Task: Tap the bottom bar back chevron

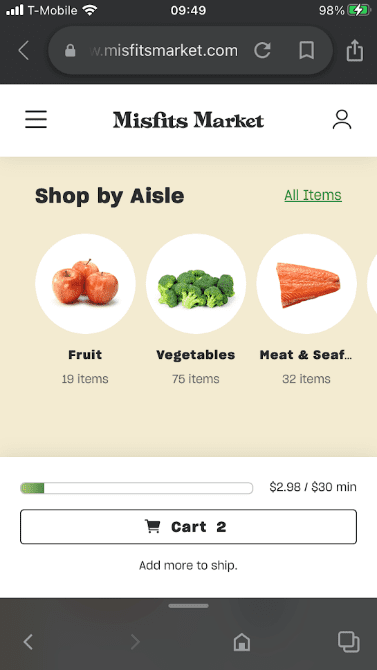Action: 28,642
